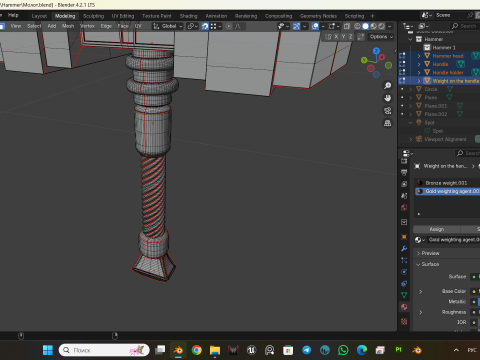
Task: Toggle Y axis mirror button
Action: 343,37
